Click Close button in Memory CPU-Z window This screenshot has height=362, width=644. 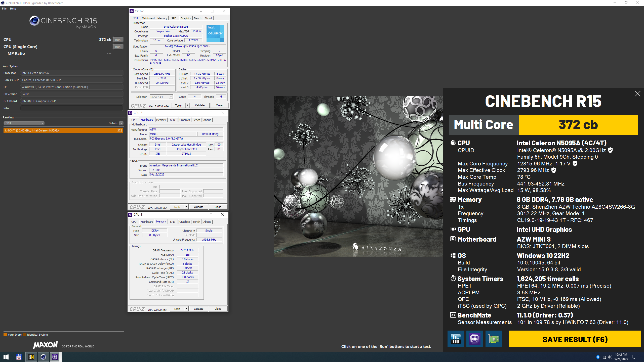click(x=218, y=309)
